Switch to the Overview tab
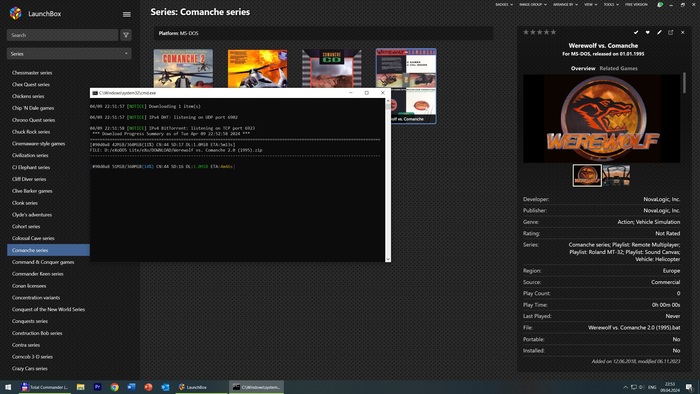 pyautogui.click(x=583, y=68)
